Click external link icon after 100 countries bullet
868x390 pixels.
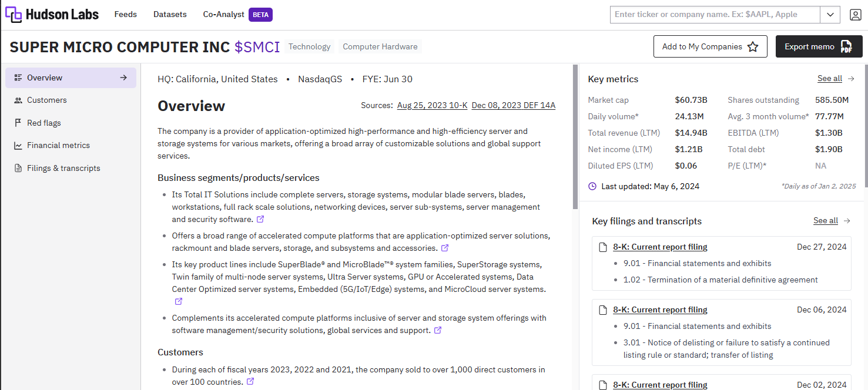[x=250, y=382]
